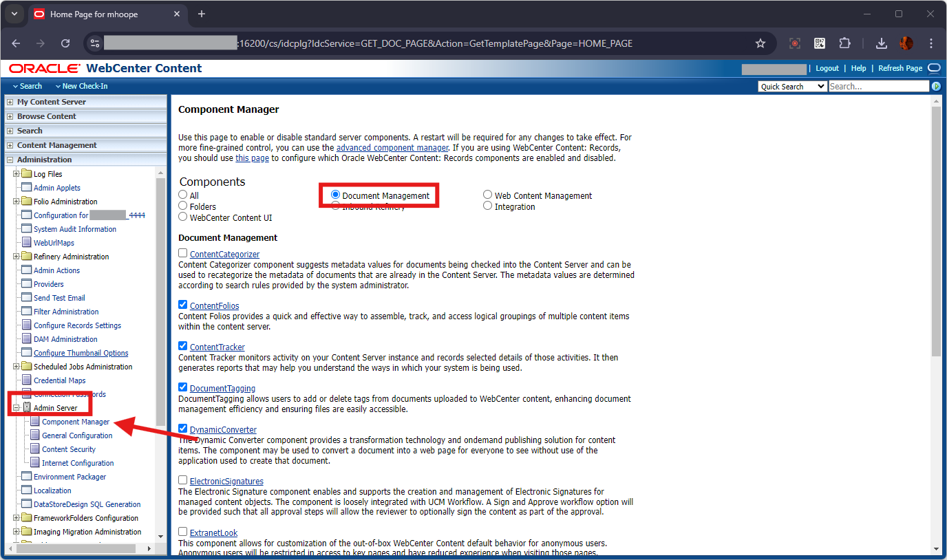The image size is (947, 560).
Task: Click the Refresh Page link
Action: point(900,68)
